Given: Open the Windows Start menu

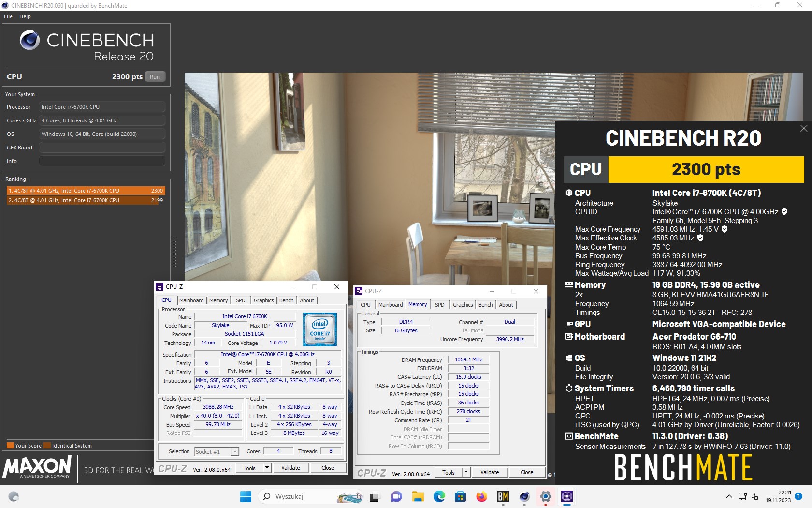Looking at the screenshot, I should click(x=246, y=496).
